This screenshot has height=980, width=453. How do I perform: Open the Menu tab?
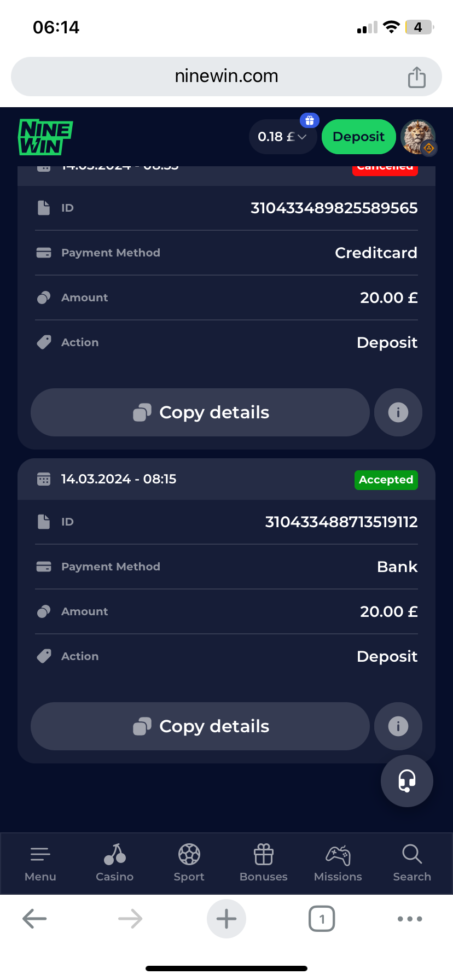tap(40, 863)
